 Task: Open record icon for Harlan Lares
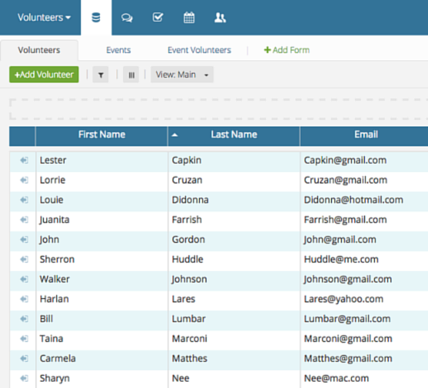pyautogui.click(x=24, y=299)
